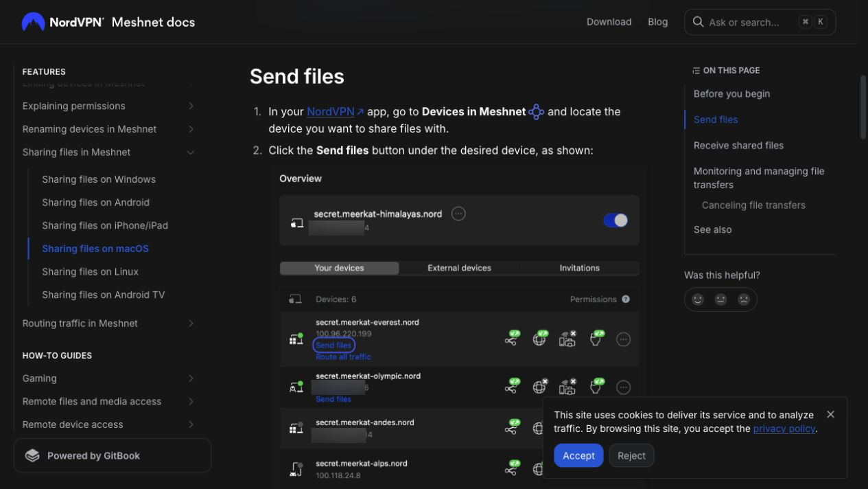Expand Explaining permissions sidebar section

click(191, 106)
